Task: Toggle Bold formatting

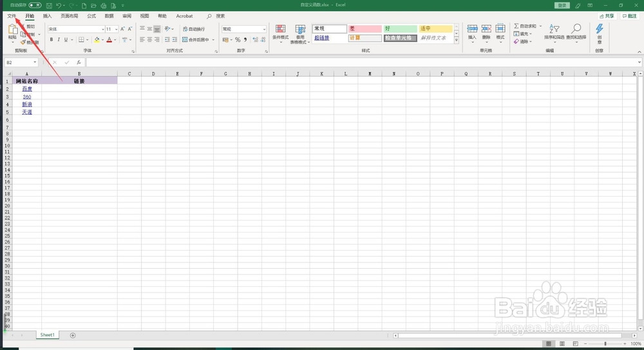Action: pos(52,39)
